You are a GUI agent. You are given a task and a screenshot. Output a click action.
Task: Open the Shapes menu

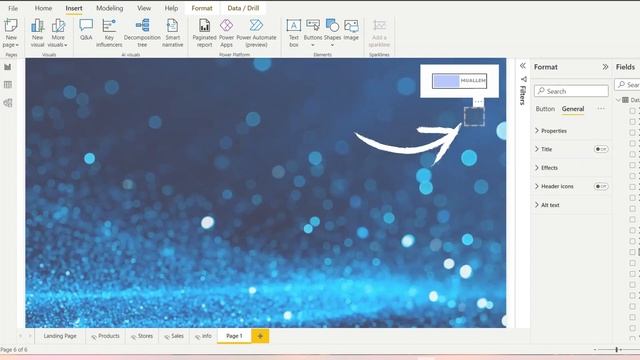332,32
